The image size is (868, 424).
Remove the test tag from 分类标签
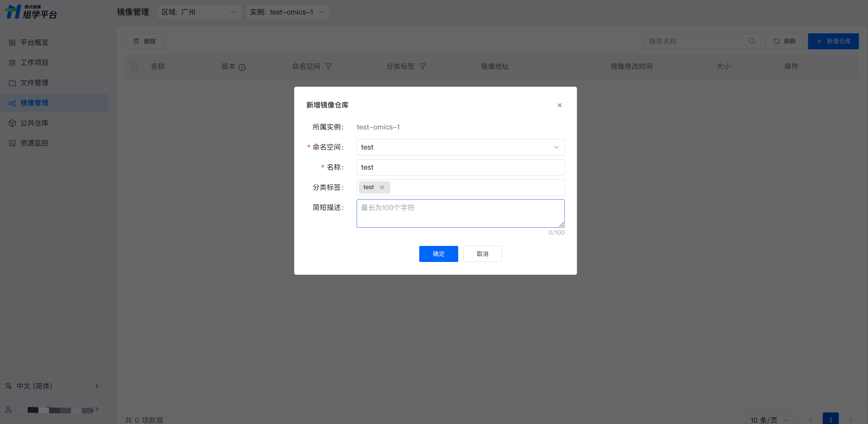click(382, 187)
